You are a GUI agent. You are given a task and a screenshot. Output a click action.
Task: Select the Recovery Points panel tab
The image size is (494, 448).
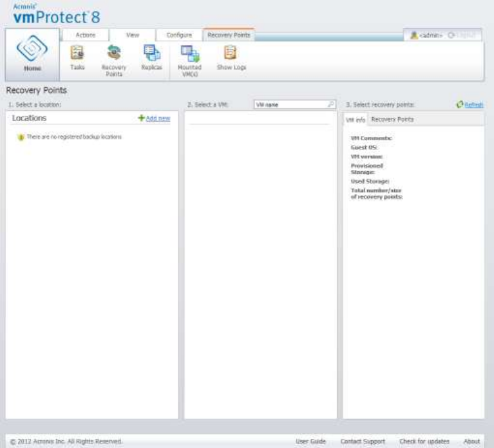click(392, 119)
